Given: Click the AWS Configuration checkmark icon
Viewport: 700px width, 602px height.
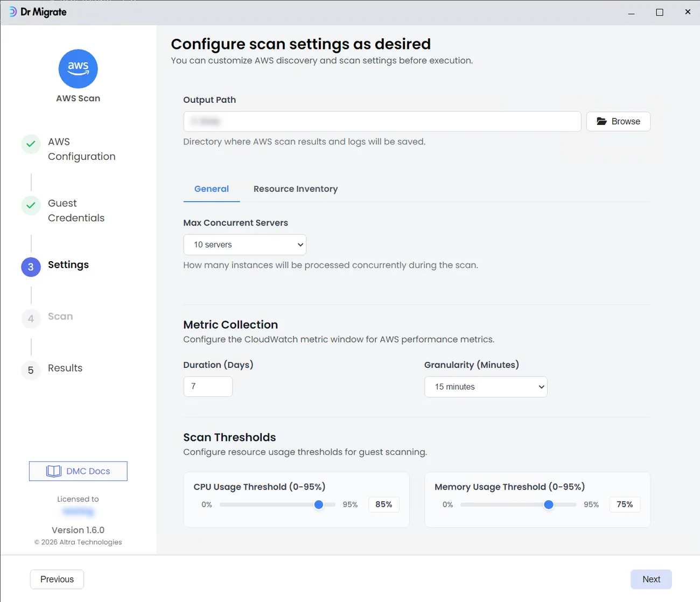Looking at the screenshot, I should coord(31,144).
